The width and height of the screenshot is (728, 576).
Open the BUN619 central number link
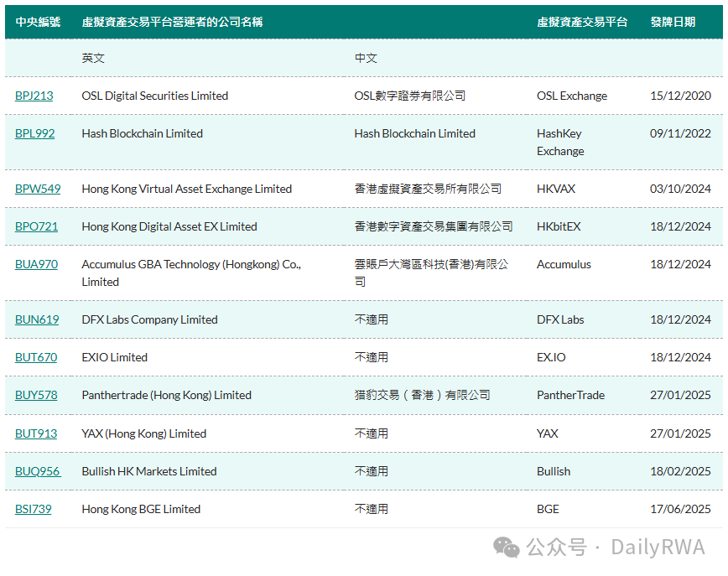pyautogui.click(x=37, y=319)
